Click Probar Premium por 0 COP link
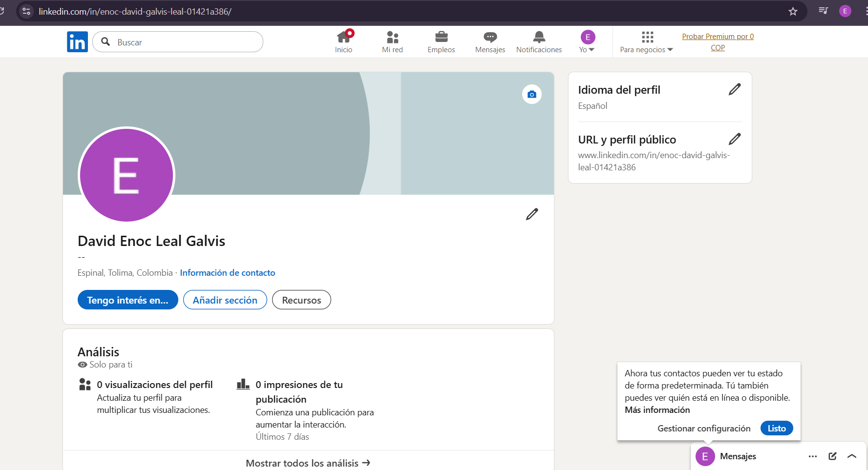 [718, 42]
